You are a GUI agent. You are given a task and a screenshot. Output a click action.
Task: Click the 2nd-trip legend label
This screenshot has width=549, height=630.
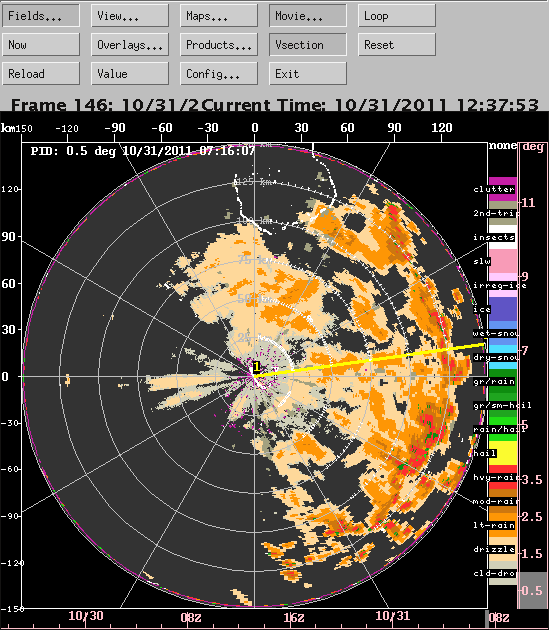496,213
